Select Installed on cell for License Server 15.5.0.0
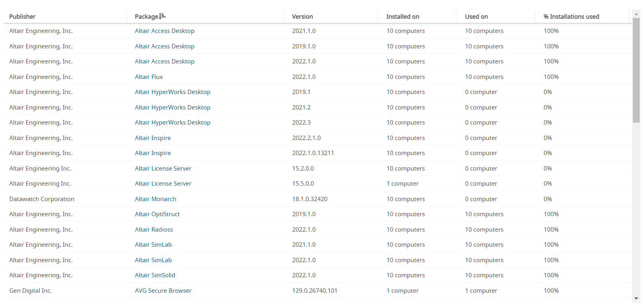The height and width of the screenshot is (305, 644). point(402,184)
